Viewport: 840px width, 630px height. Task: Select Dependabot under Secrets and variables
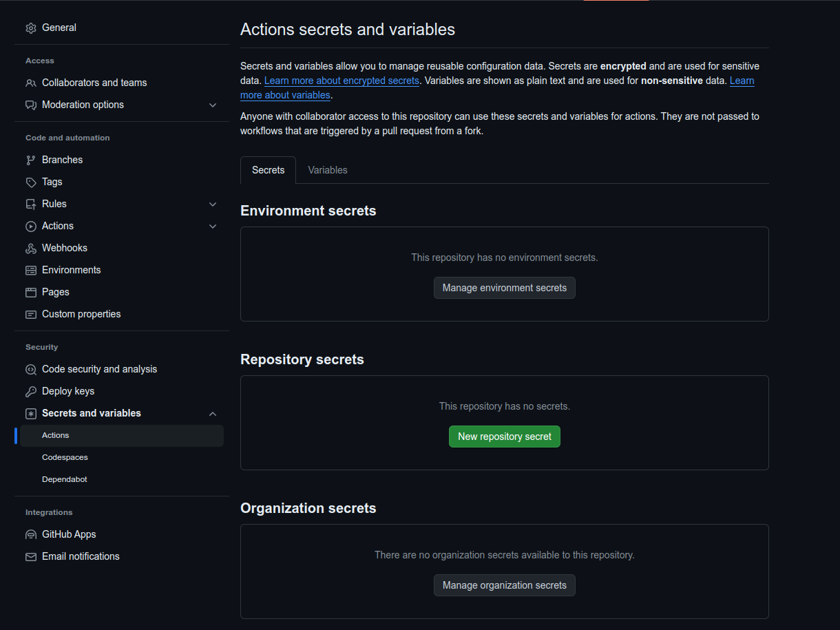coord(64,479)
